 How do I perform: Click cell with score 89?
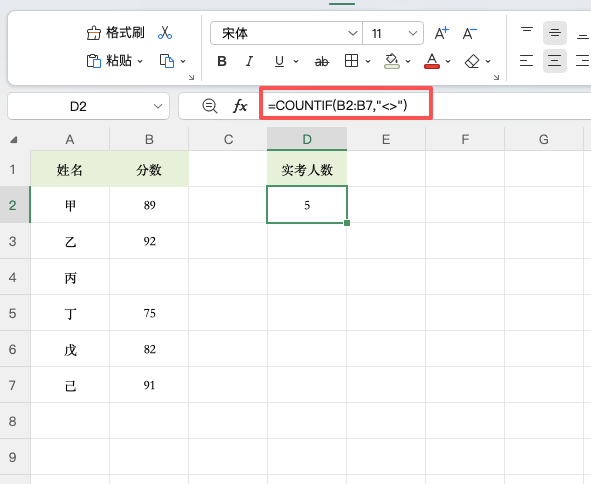coord(149,205)
